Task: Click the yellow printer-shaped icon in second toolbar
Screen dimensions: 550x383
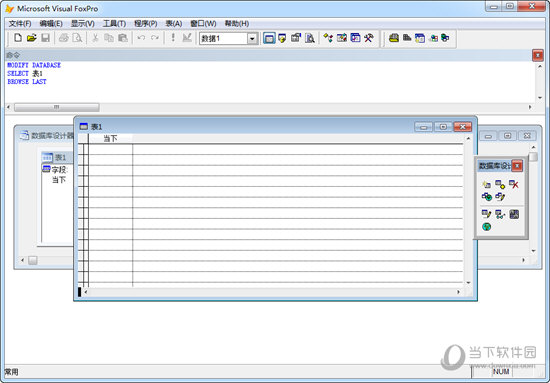Action: click(x=394, y=38)
